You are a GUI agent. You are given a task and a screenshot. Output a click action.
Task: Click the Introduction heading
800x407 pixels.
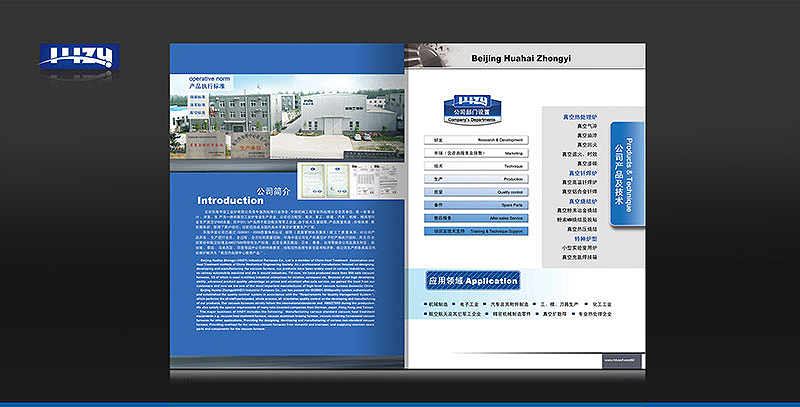230,200
